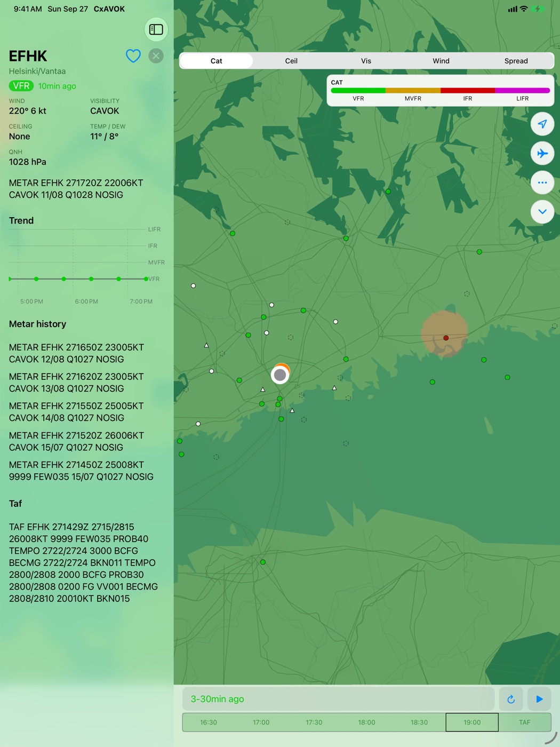
Task: Click the '10min ago' update label
Action: [57, 86]
